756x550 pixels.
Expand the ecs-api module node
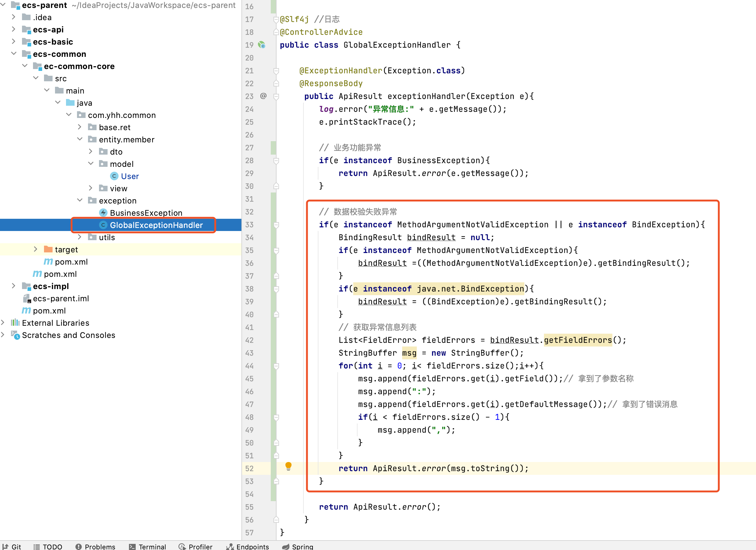pyautogui.click(x=14, y=29)
